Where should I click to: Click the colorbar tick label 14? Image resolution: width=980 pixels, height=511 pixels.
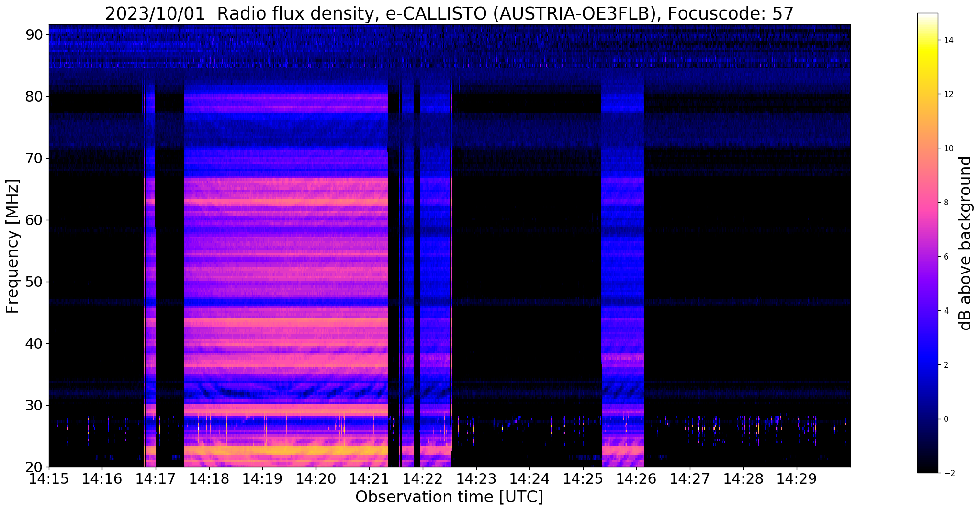[x=948, y=40]
